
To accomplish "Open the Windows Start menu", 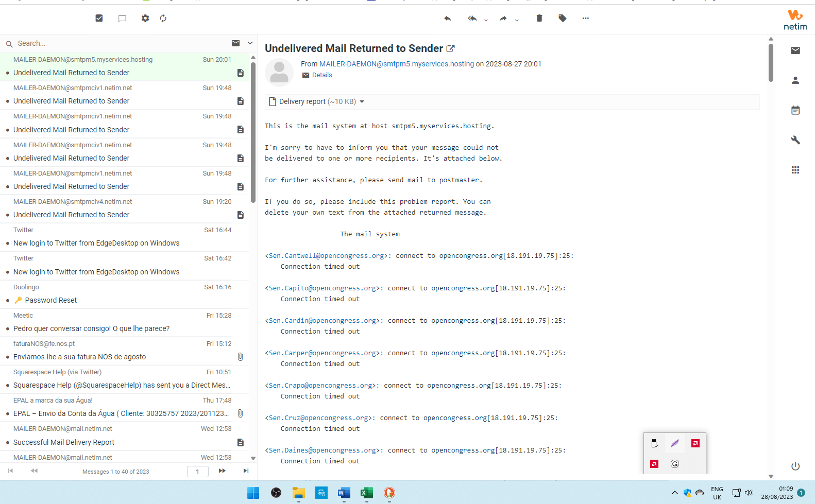I will pos(253,493).
